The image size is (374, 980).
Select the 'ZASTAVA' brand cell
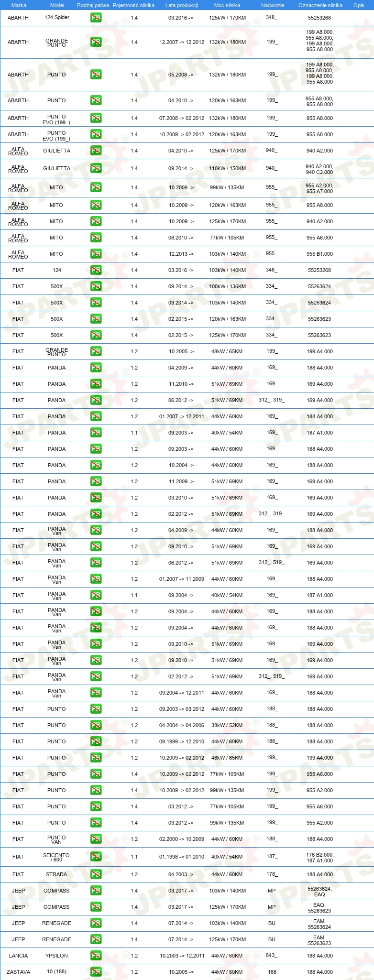(x=18, y=972)
